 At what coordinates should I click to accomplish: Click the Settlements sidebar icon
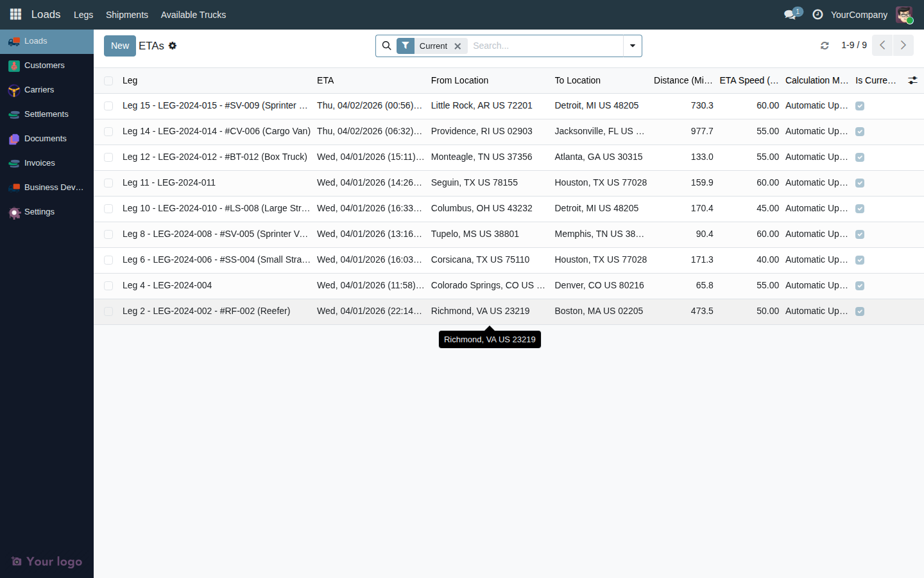(x=14, y=114)
